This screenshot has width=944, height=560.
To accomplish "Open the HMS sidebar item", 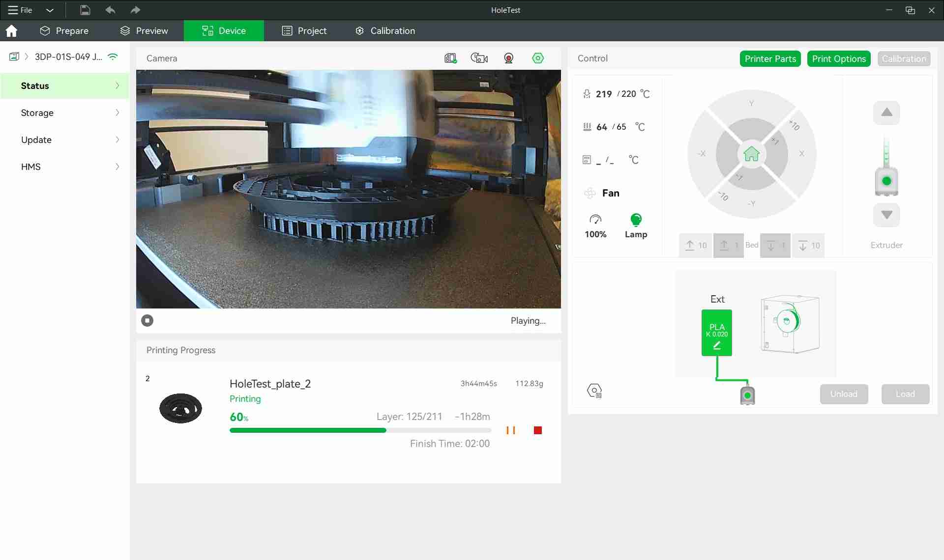I will coord(64,167).
